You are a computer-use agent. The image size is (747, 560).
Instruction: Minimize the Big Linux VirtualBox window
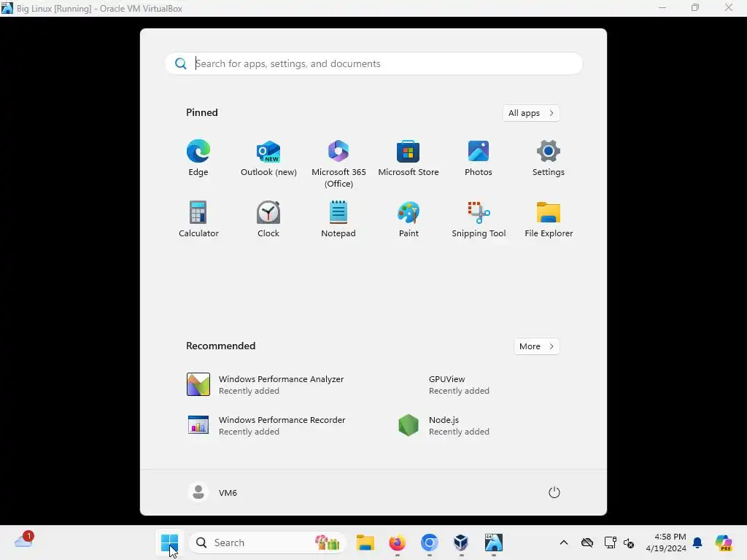pos(662,7)
